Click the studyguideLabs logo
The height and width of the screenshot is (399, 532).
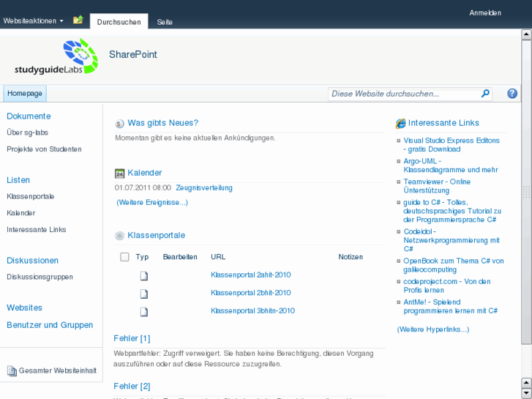tap(56, 56)
